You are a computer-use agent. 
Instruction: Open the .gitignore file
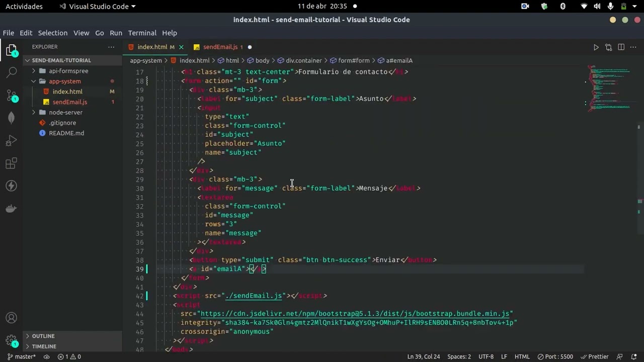(x=62, y=123)
